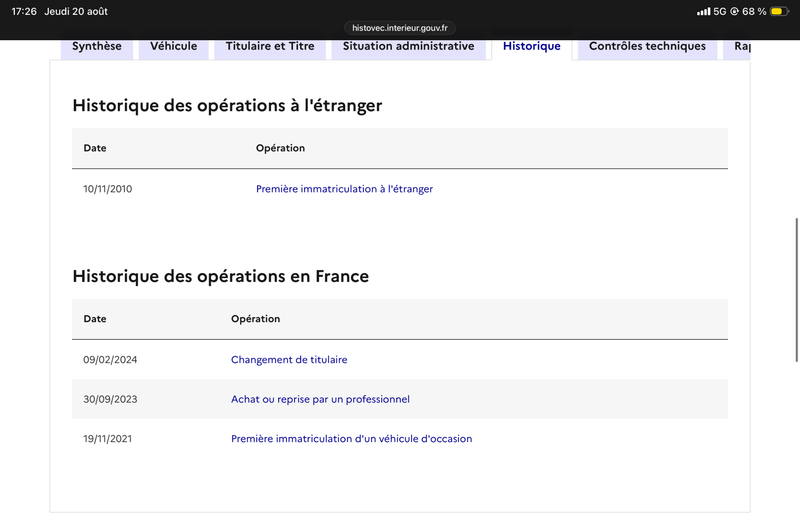Tap the Jeudi 20 août date
800x525 pixels.
pos(76,11)
